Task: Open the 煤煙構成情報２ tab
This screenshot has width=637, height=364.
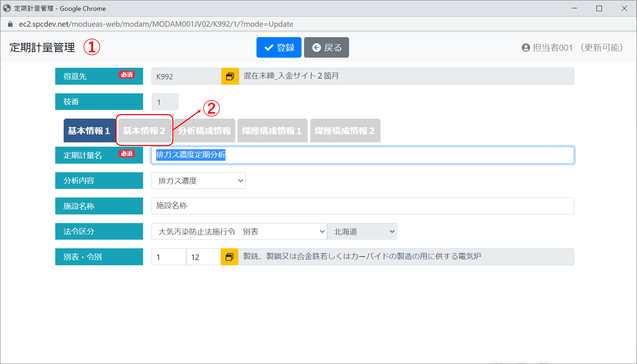Action: tap(345, 131)
